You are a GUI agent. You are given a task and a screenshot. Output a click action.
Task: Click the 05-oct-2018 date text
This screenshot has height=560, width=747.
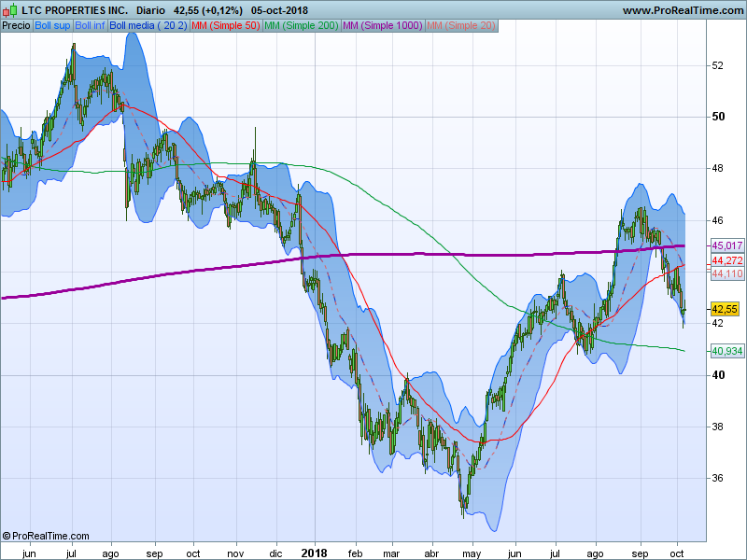[279, 10]
